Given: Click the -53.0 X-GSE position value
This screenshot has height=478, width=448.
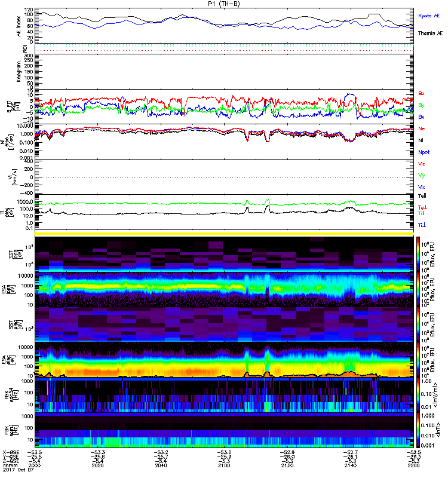Looking at the screenshot, I should point(224,452).
